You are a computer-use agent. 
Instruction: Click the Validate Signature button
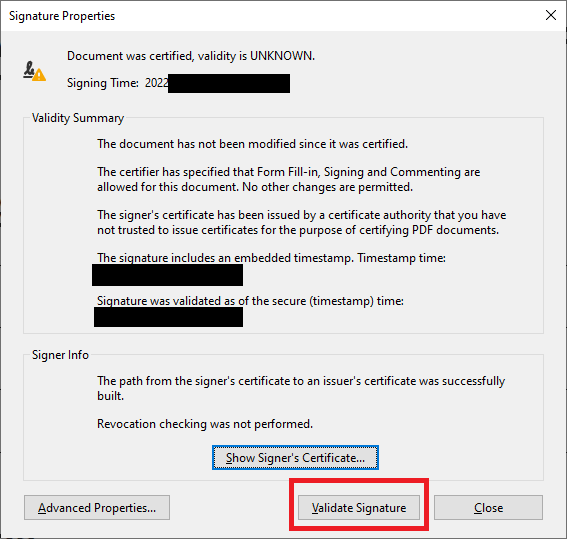click(x=359, y=508)
